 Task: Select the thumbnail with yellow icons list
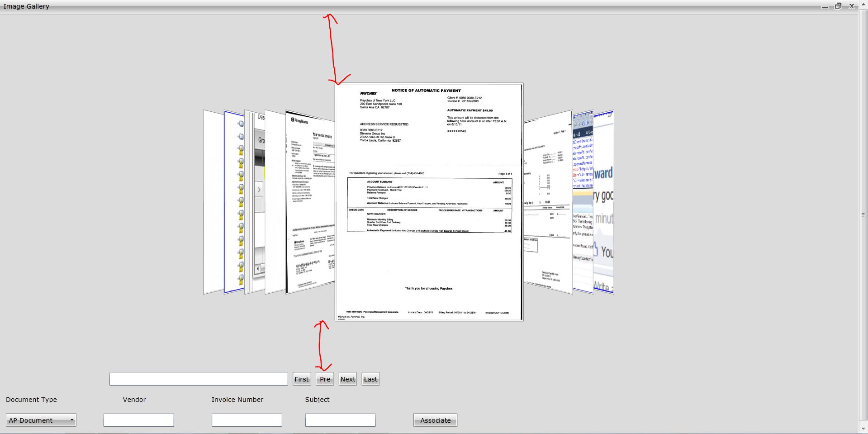pos(234,202)
